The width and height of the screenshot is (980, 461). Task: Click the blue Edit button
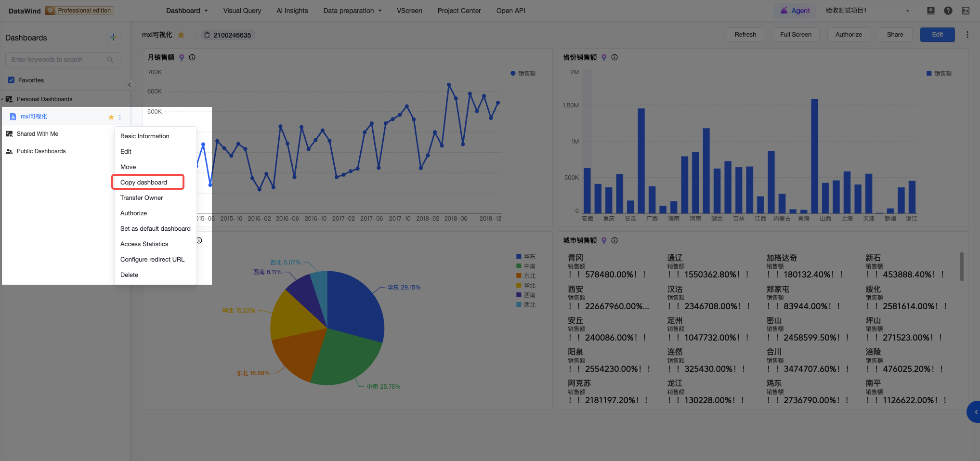pyautogui.click(x=937, y=35)
